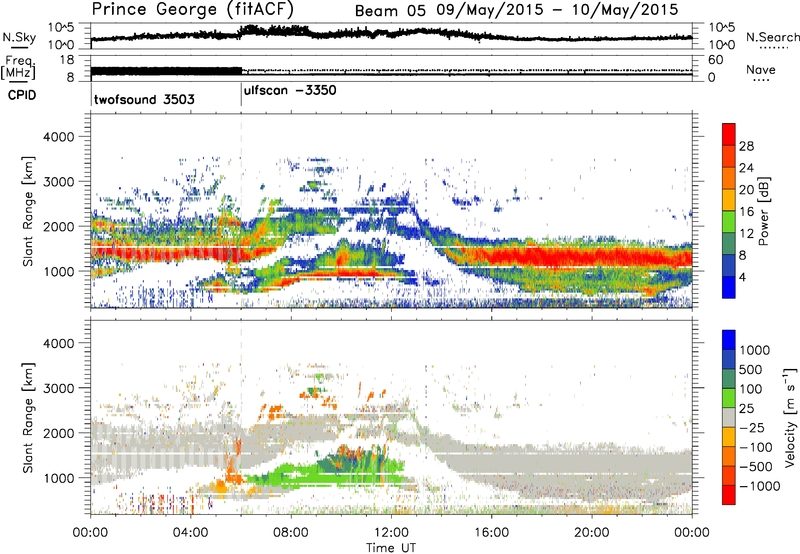Click the '18' tick on frequency axis
This screenshot has width=800, height=554.
click(x=67, y=60)
